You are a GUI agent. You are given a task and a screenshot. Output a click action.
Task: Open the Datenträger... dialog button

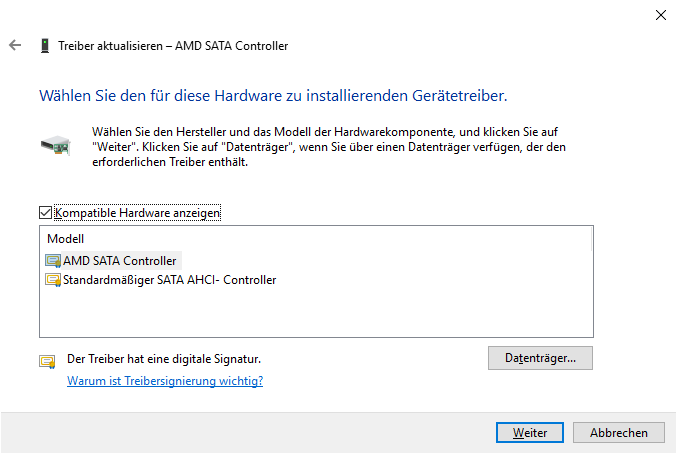point(541,357)
